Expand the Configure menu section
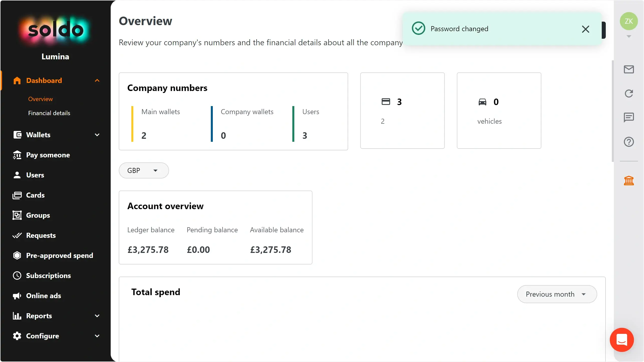 click(x=56, y=336)
